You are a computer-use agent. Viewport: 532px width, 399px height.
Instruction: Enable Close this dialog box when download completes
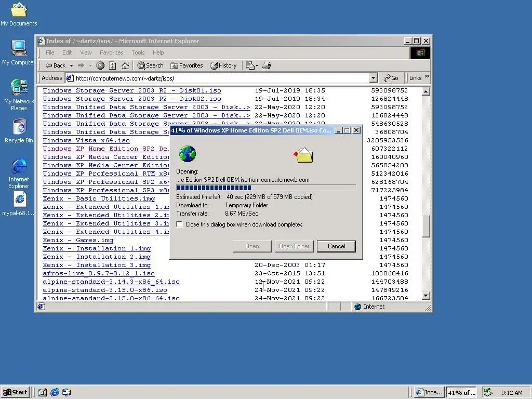(x=179, y=224)
